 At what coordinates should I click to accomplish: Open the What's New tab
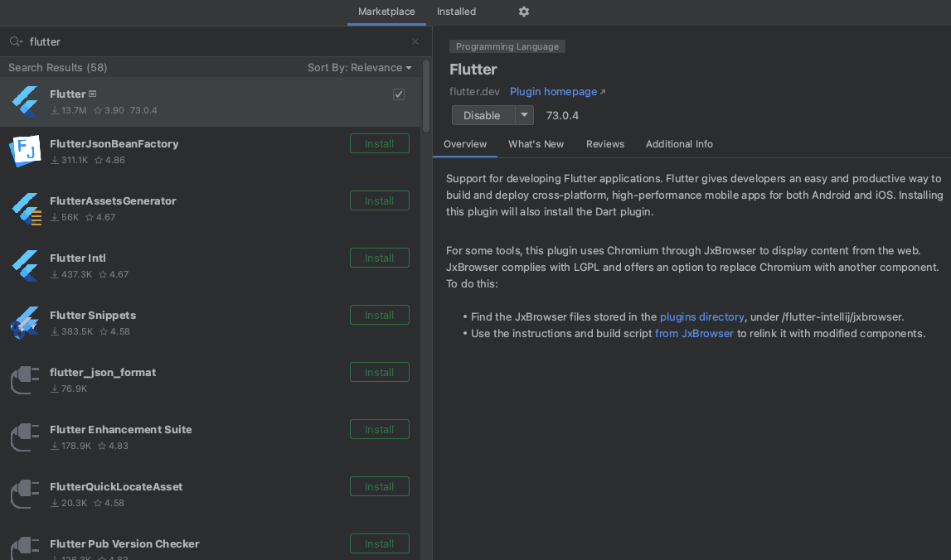[x=536, y=144]
